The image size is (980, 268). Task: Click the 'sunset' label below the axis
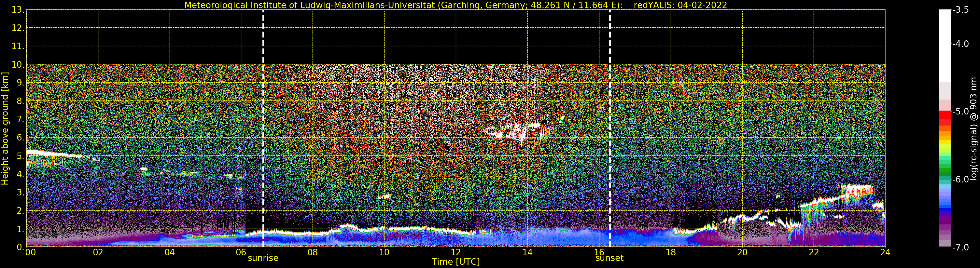609,258
